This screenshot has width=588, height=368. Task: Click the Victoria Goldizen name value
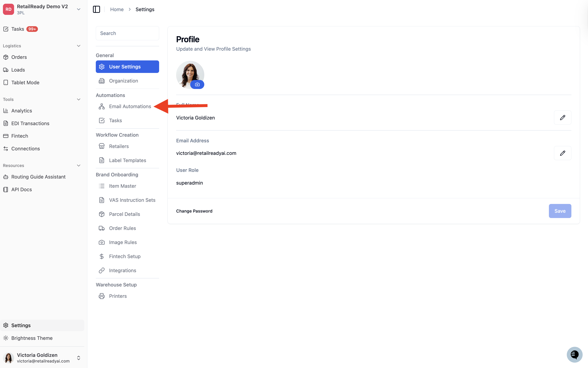[x=195, y=118]
